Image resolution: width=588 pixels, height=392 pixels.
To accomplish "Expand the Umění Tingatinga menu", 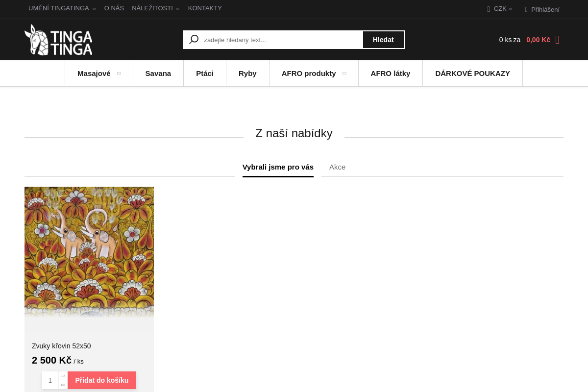I will pos(94,9).
